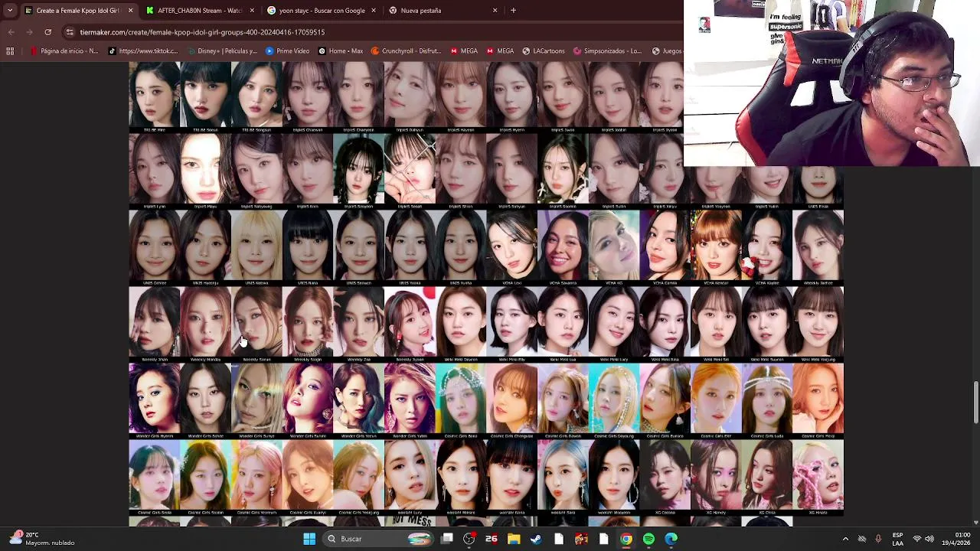Open the Página de inicio bookmark
The width and height of the screenshot is (980, 551).
(64, 51)
